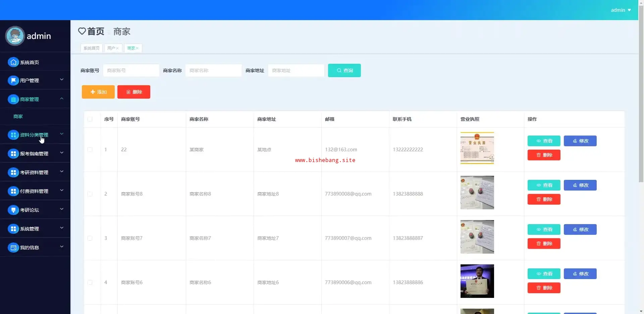The image size is (644, 314).
Task: Open the business license thumbnail in row 1
Action: 477,148
